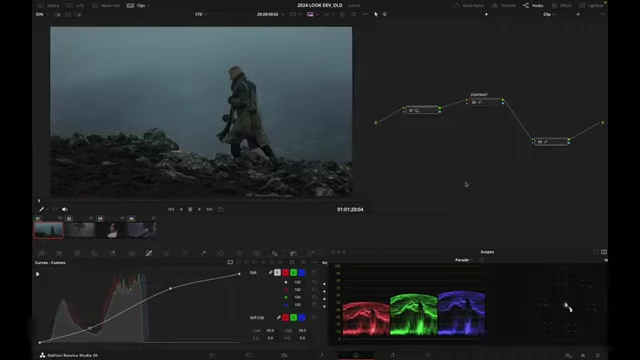Image resolution: width=640 pixels, height=360 pixels.
Task: Open the Qualifier eyedropper palette
Action: coord(203,253)
